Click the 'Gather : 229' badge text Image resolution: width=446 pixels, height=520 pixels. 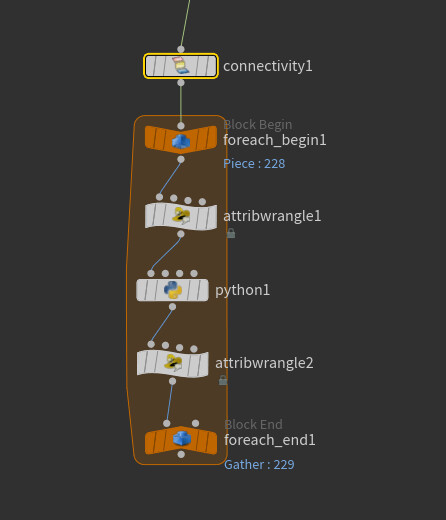(259, 464)
